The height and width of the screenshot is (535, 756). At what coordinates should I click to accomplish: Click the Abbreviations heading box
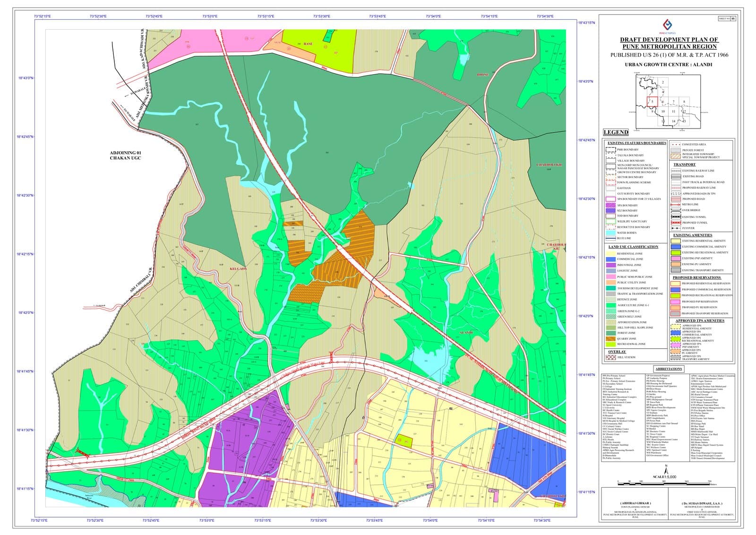pos(669,369)
